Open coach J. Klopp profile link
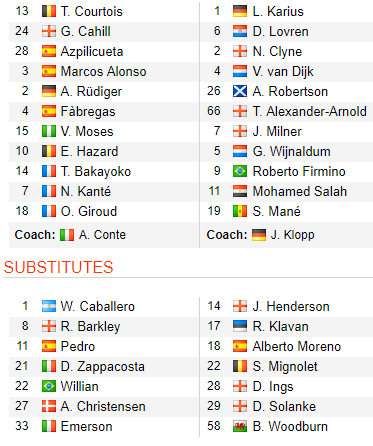Screen dimensions: 373x446 [292, 235]
